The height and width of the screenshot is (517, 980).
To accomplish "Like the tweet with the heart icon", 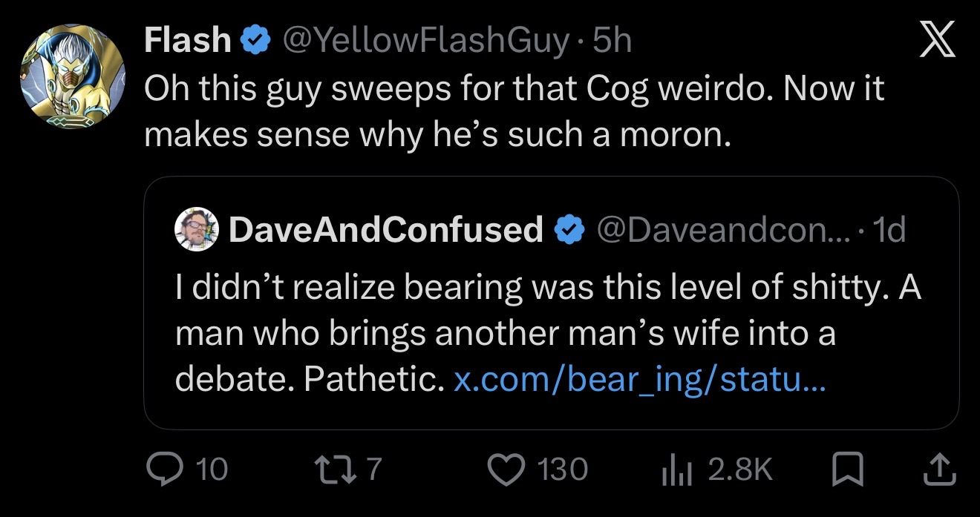I will (x=507, y=469).
